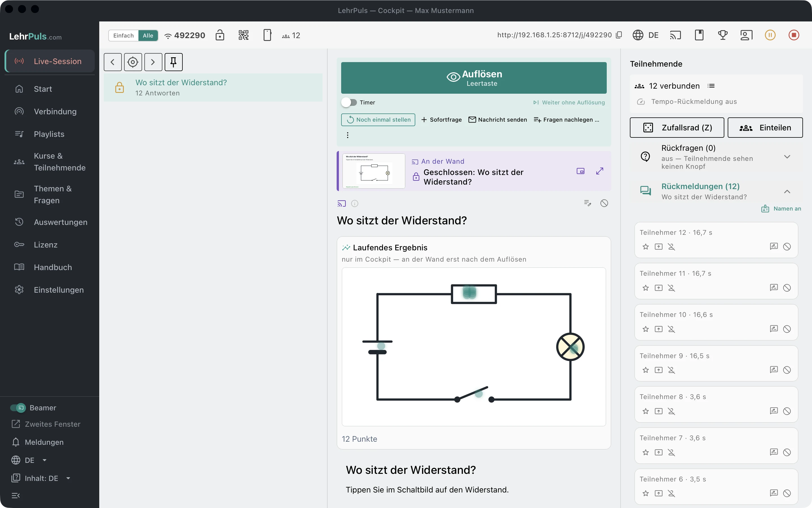Click the target focus current question icon
The width and height of the screenshot is (812, 508).
133,62
